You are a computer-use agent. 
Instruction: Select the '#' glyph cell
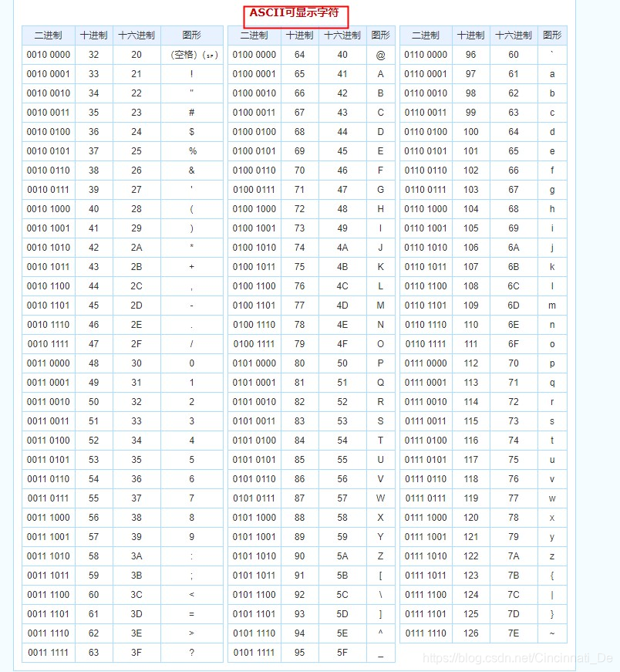tap(192, 113)
